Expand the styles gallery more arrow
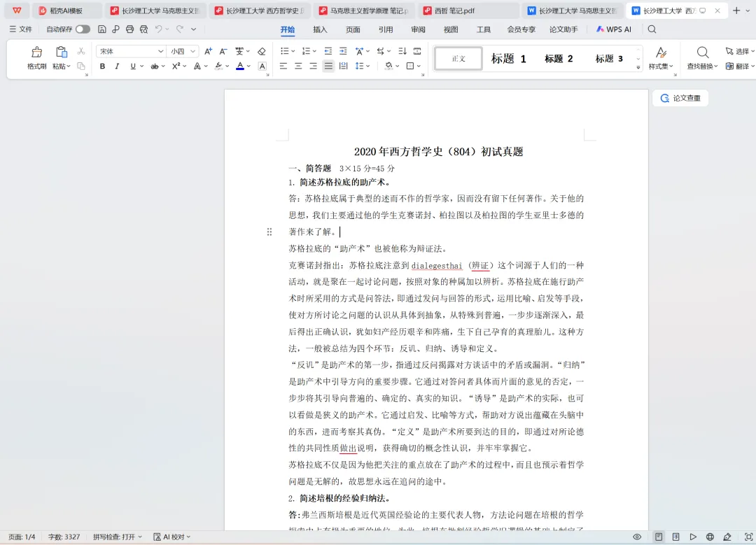Image resolution: width=756 pixels, height=545 pixels. (638, 67)
